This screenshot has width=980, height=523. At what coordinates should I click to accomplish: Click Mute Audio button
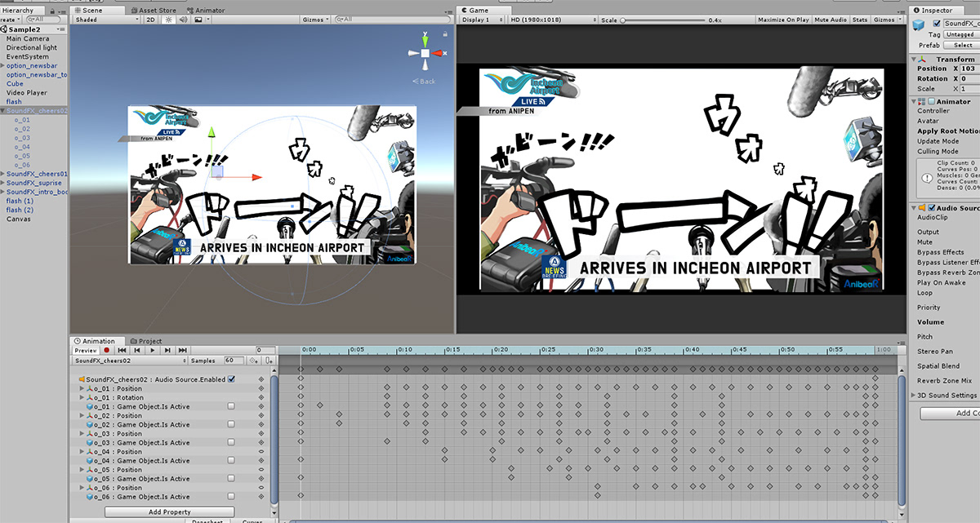pos(831,20)
